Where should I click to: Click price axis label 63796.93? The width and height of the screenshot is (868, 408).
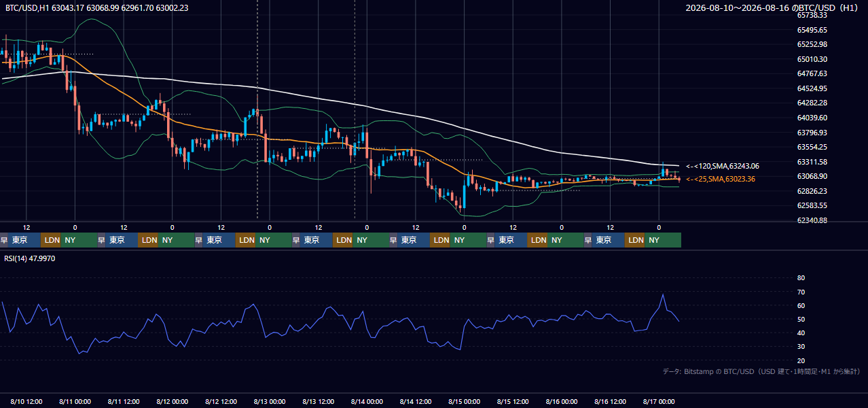point(812,133)
